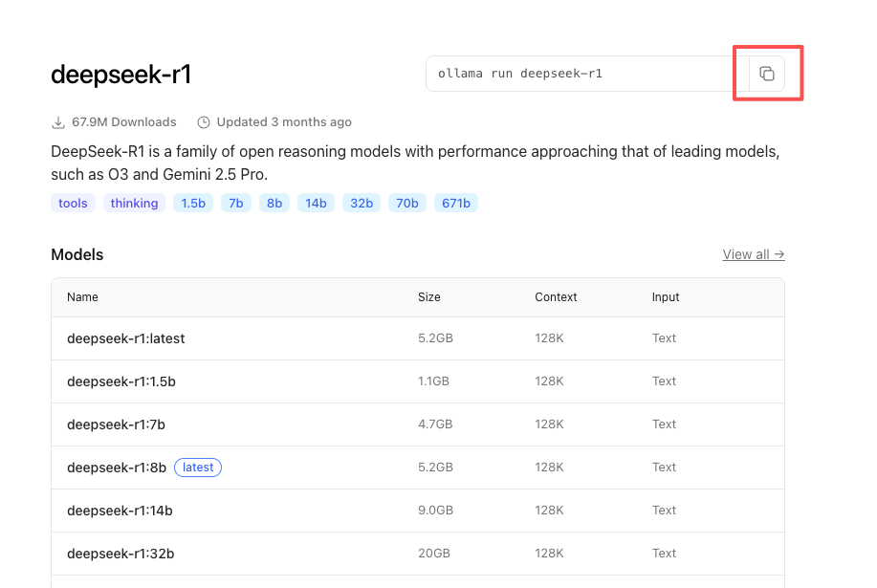The width and height of the screenshot is (877, 588).
Task: Open the View all models link
Action: (754, 254)
